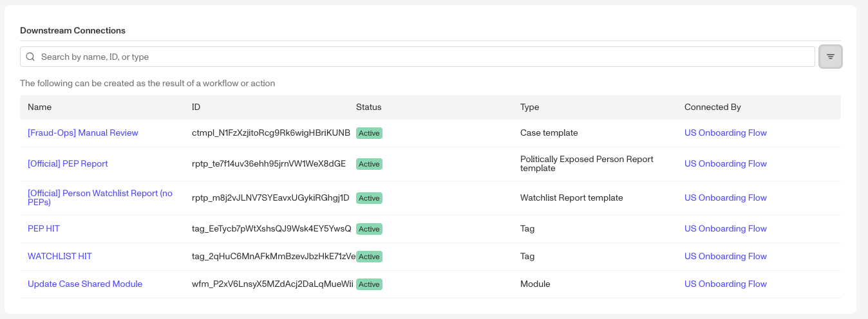Open US Onboarding Flow for PEP Report row

(725, 164)
